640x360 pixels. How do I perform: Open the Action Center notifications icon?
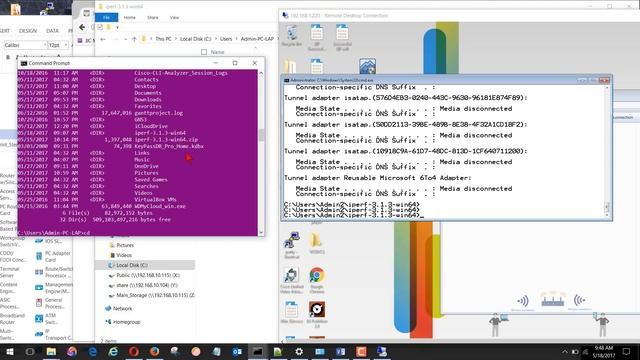click(x=627, y=351)
